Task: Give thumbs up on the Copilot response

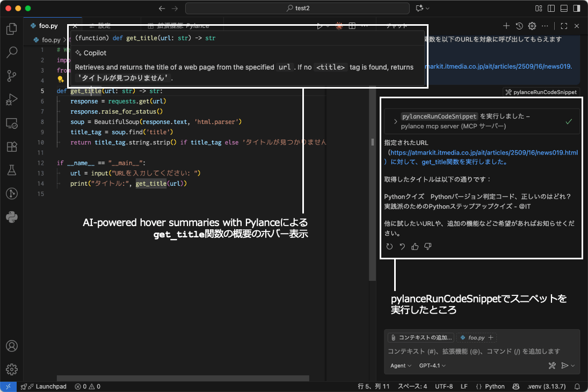Action: tap(414, 246)
